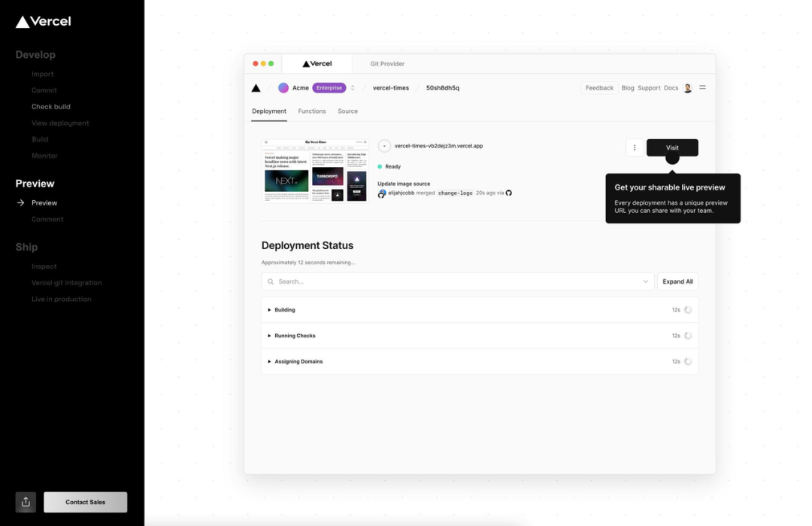812x526 pixels.
Task: Click the GitHub icon after '20s ago via'
Action: click(508, 193)
